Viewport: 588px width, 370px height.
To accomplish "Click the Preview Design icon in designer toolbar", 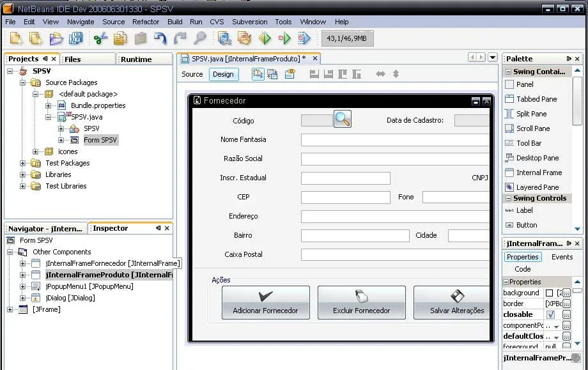I will click(x=290, y=74).
